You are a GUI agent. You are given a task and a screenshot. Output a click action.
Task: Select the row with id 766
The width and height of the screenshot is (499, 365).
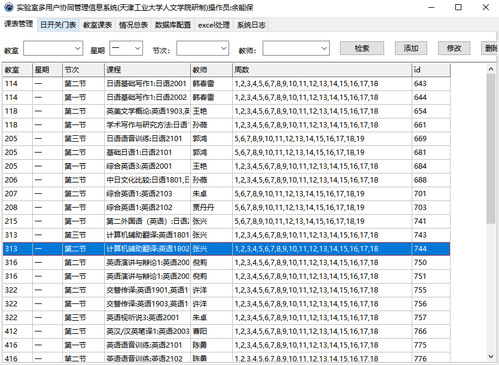(226, 331)
